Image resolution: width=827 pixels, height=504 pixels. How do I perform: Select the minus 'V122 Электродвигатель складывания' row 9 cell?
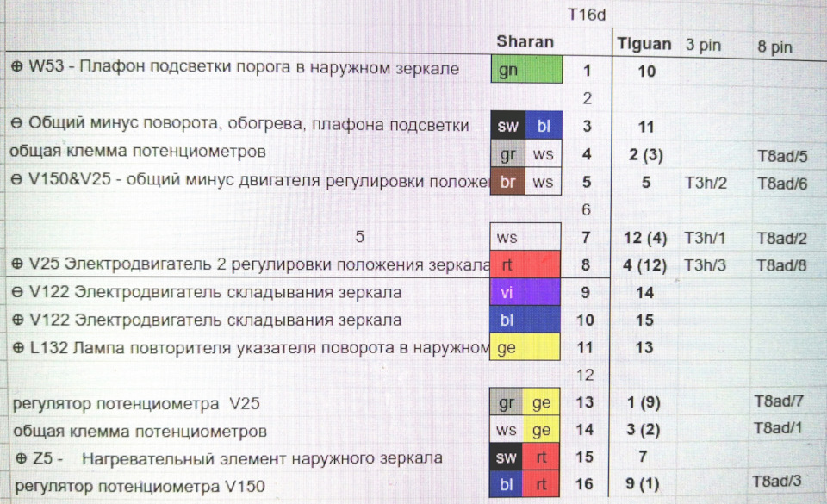click(207, 292)
